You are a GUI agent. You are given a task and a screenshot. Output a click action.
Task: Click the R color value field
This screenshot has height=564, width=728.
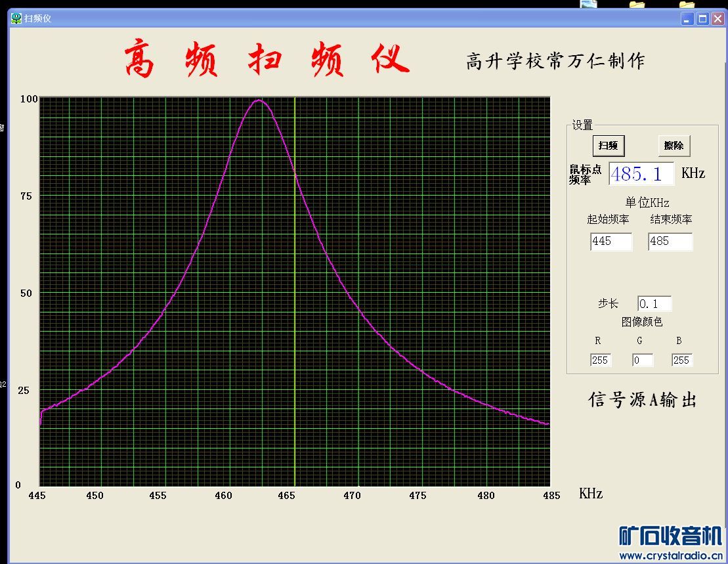pos(601,360)
